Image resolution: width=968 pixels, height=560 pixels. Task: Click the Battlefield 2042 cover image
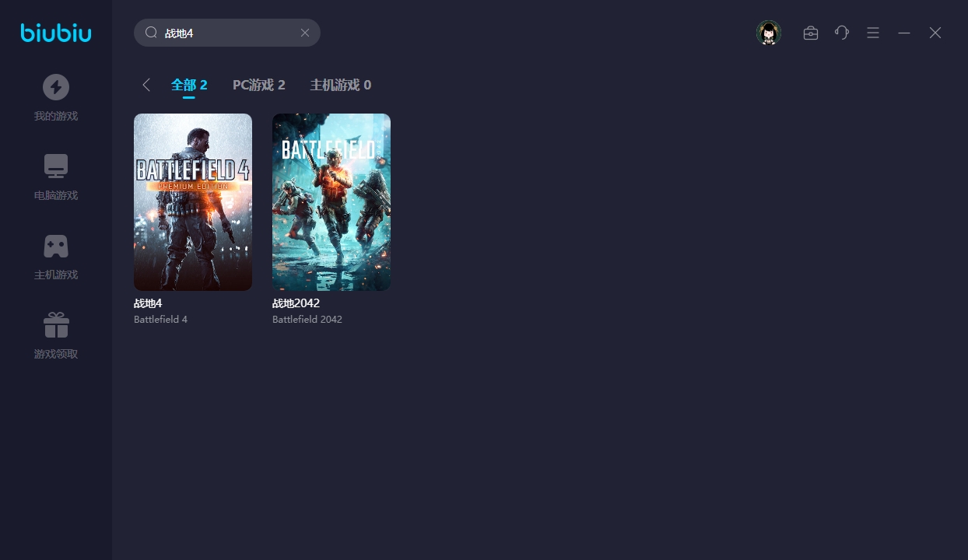click(x=331, y=202)
